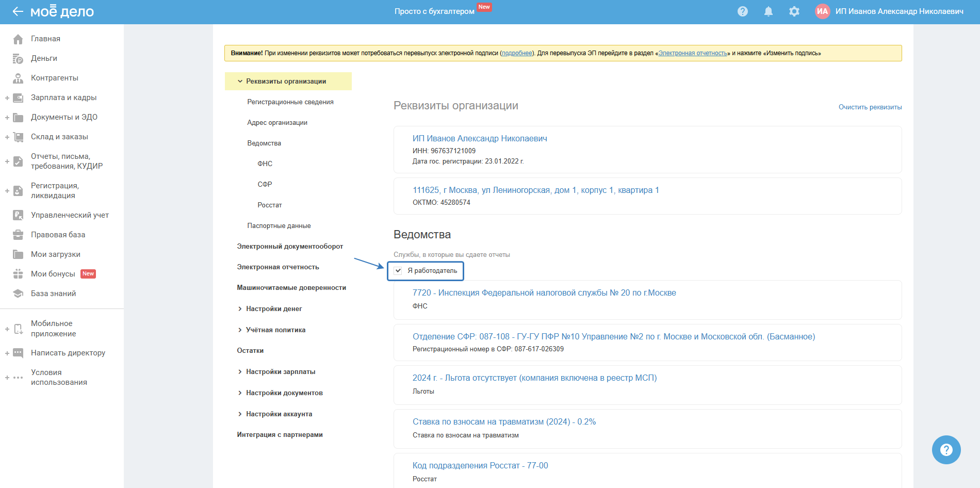Click the Контрагенты person icon
This screenshot has height=488, width=980.
(x=18, y=78)
